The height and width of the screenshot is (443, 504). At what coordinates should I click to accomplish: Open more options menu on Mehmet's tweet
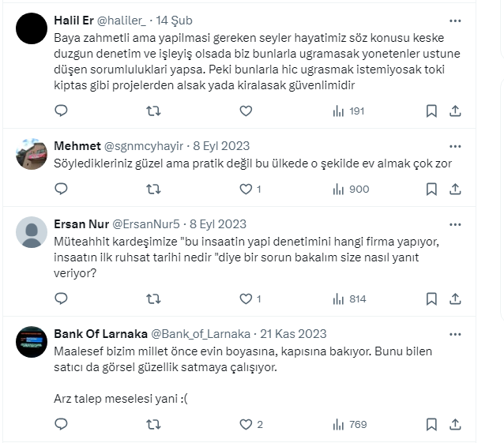454,146
